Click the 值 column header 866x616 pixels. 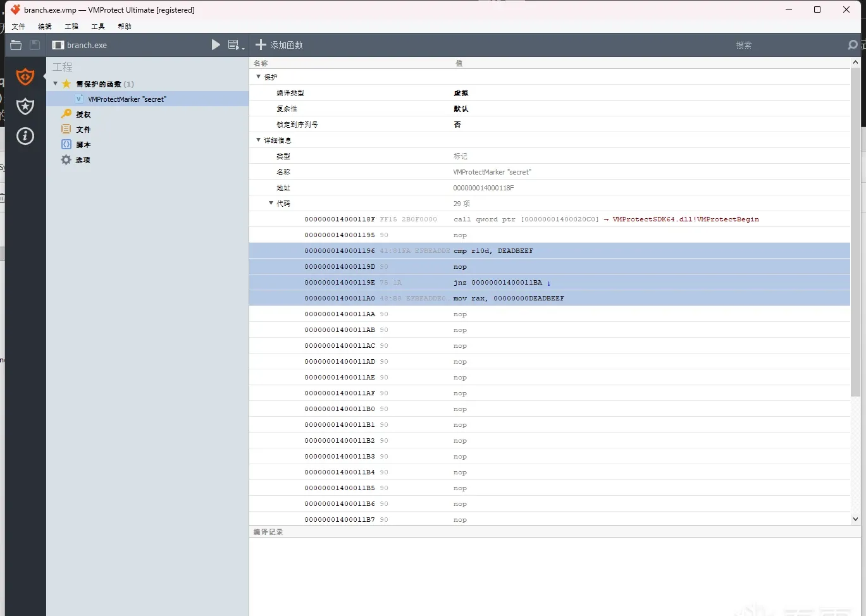459,63
